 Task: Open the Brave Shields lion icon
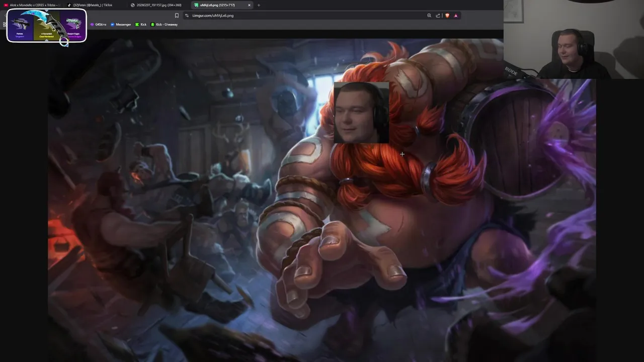(x=447, y=16)
